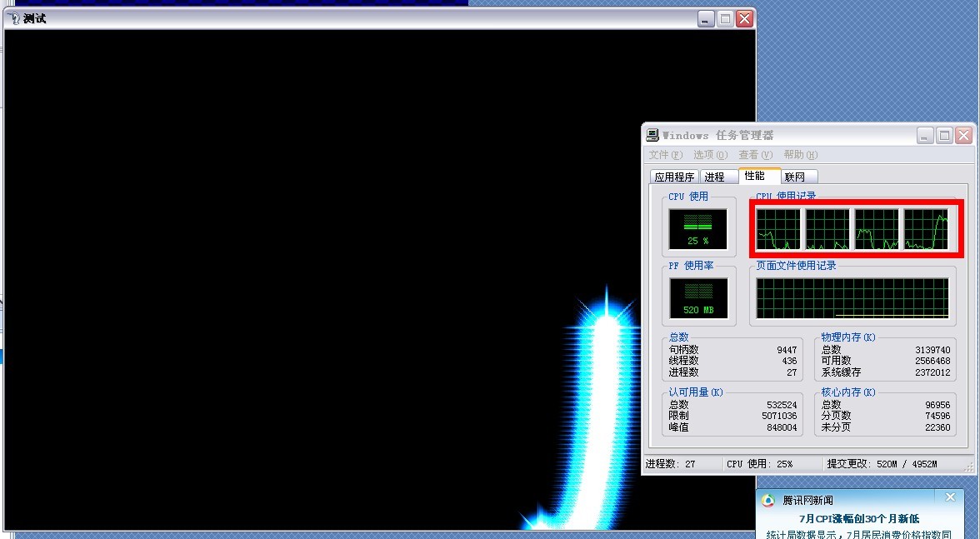Click the 峰值 value 848004

[x=782, y=427]
